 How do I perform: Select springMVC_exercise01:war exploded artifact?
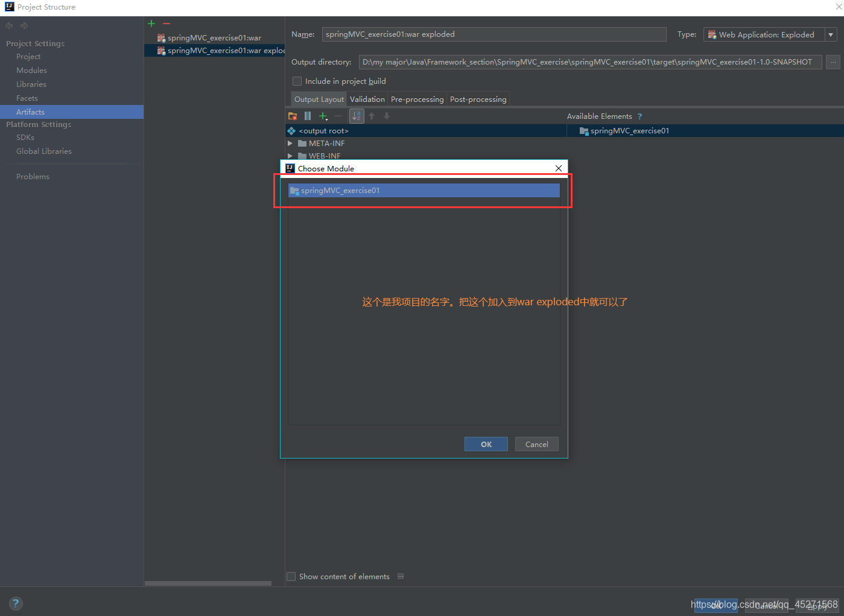215,51
